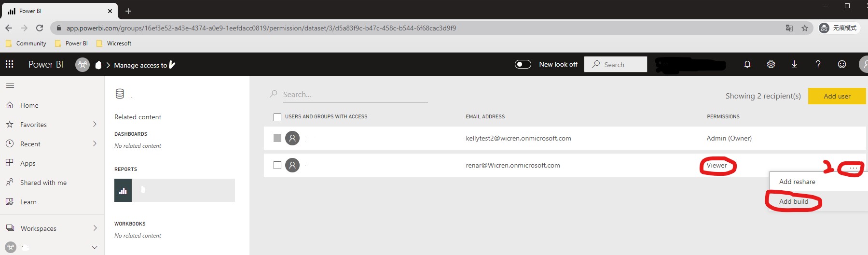Click the Add user button
Image resolution: width=868 pixels, height=255 pixels.
[x=837, y=96]
